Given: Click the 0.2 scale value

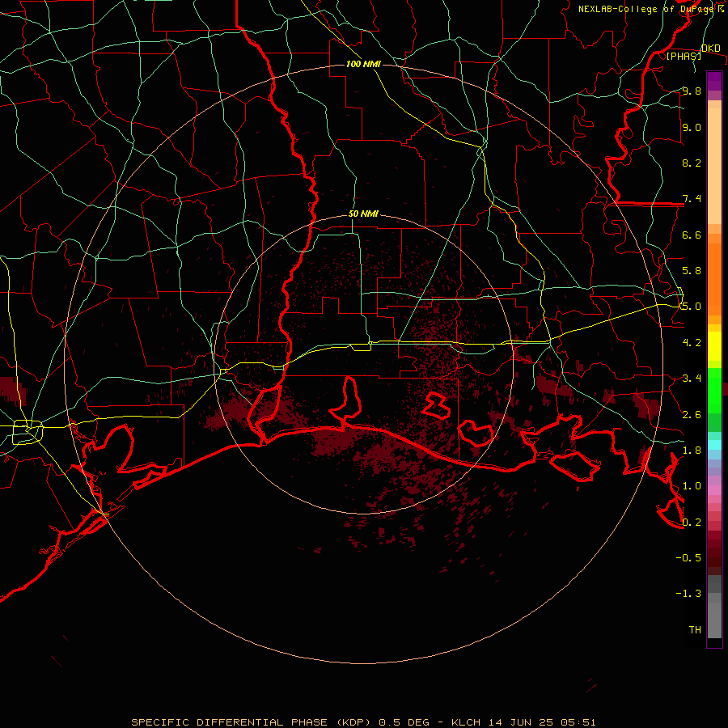Looking at the screenshot, I should click(x=692, y=522).
